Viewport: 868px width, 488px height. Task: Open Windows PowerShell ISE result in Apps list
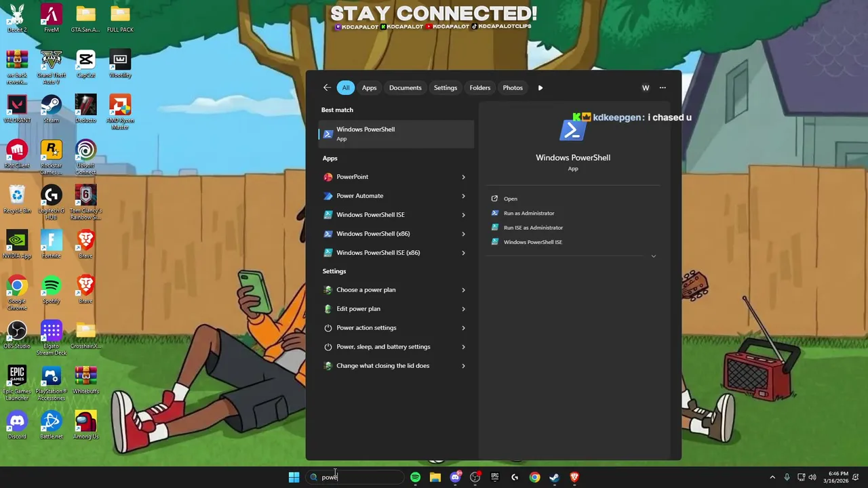click(x=370, y=215)
